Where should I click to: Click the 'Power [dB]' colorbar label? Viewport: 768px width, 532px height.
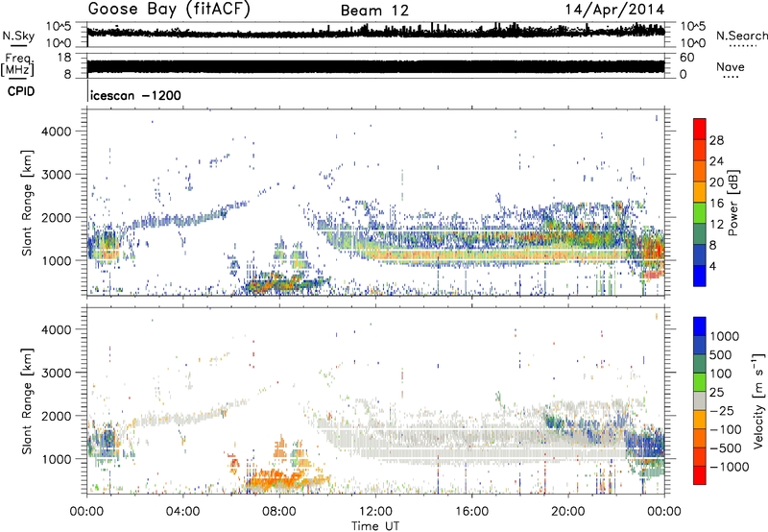pos(732,203)
